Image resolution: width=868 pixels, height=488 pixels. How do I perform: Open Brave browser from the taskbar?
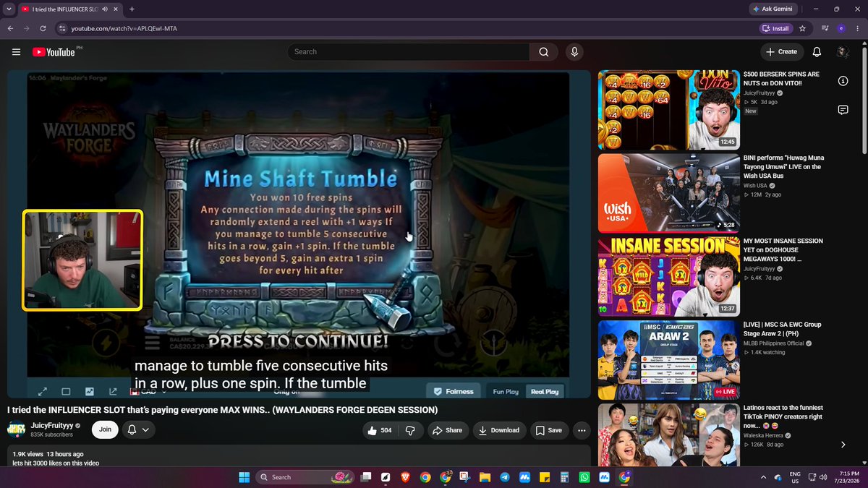[405, 477]
